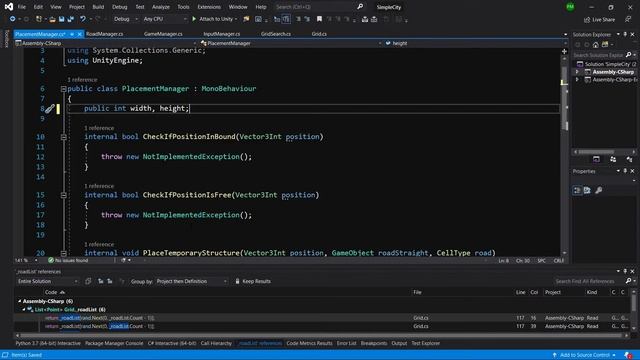Click the Next Result icon in references toolbar
The image size is (640, 360).
click(110, 281)
